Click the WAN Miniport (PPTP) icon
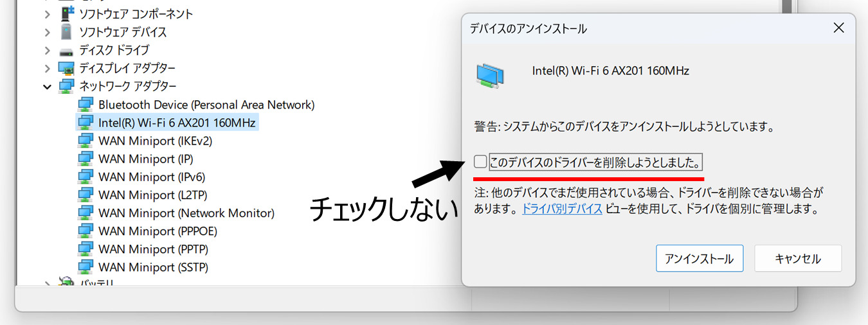This screenshot has height=325, width=868. [86, 249]
